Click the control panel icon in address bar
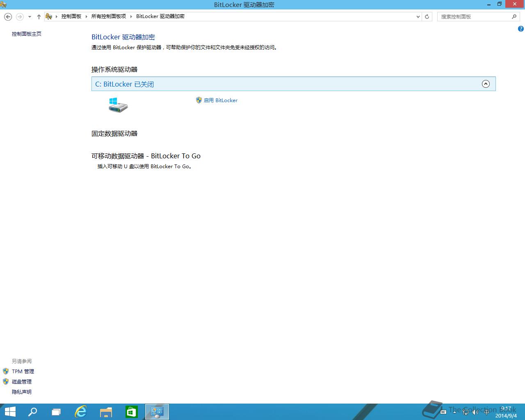Screen dimensions: 525x420 (49, 16)
